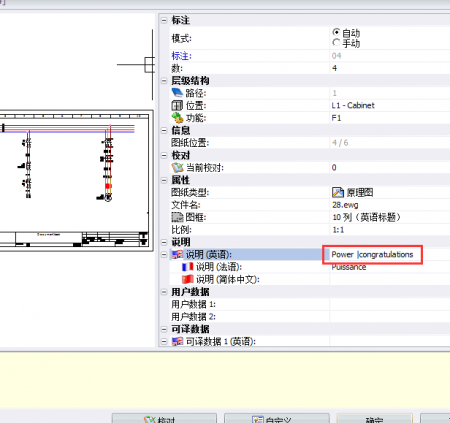Click the French flag beside 说明 (法语)
Image resolution: width=450 pixels, height=423 pixels.
pyautogui.click(x=187, y=267)
